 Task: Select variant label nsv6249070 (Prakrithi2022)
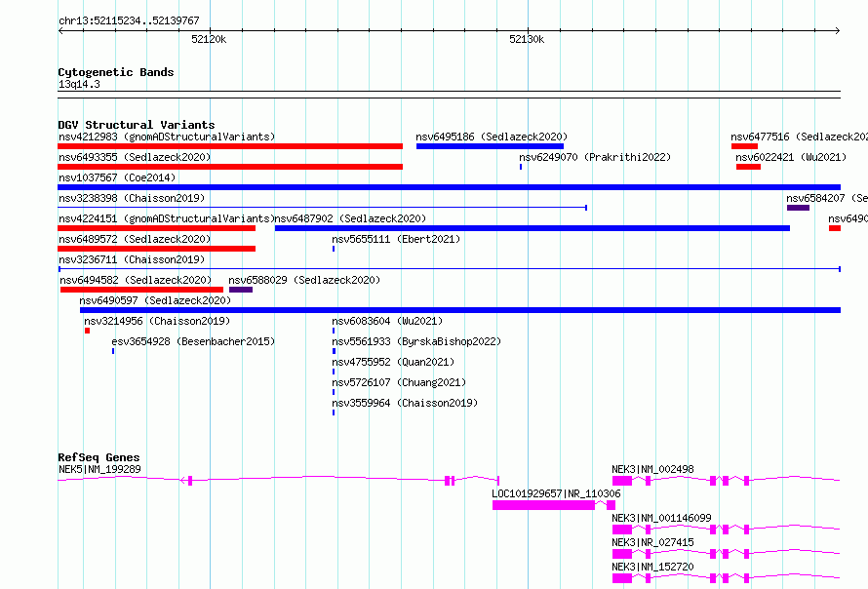pyautogui.click(x=595, y=157)
